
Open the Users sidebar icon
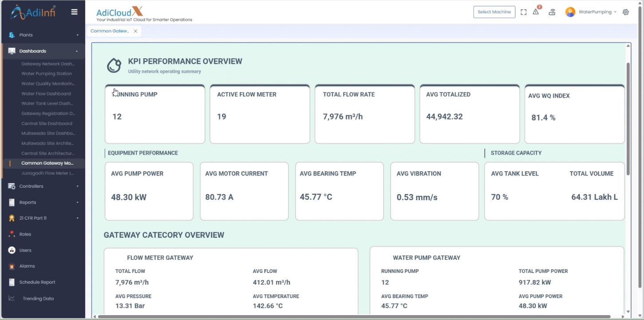coord(12,250)
